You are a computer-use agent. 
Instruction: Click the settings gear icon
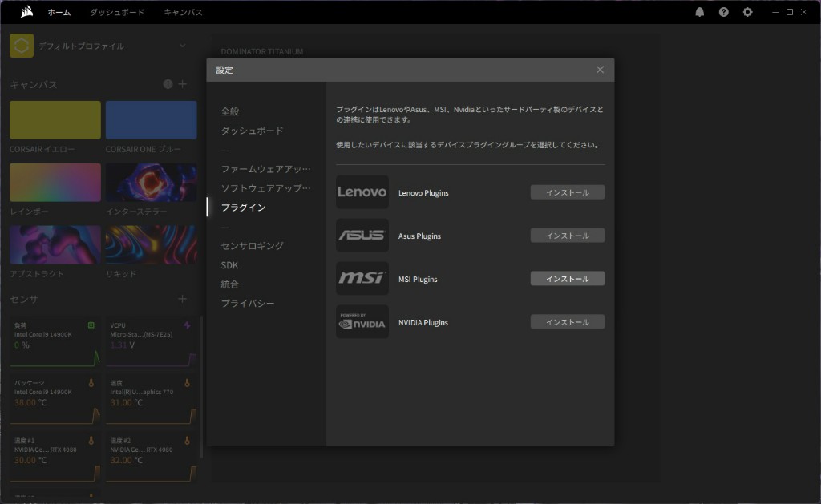[748, 12]
